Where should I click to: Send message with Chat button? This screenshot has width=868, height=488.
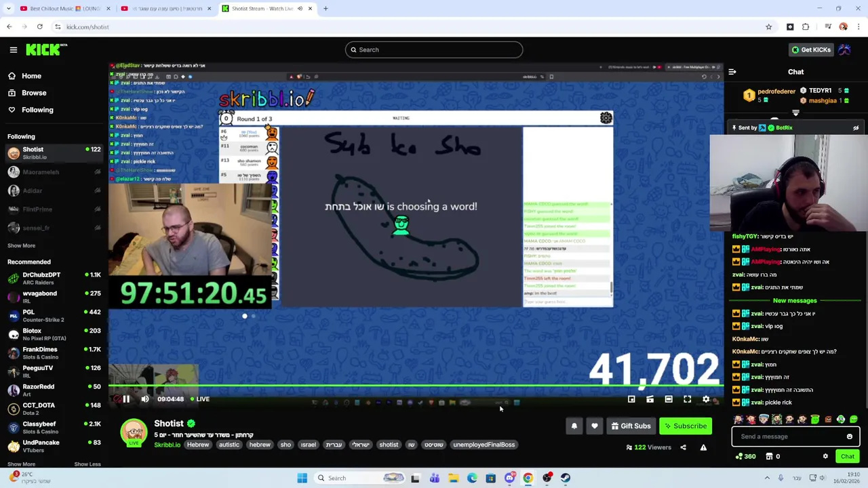pos(848,456)
